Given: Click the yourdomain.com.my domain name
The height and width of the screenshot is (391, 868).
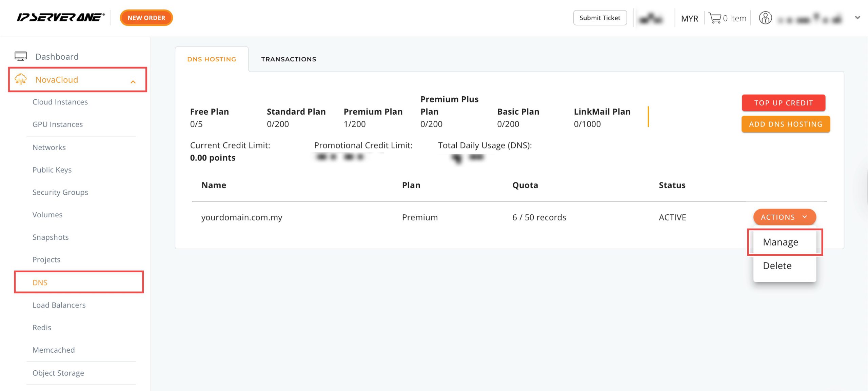Looking at the screenshot, I should [x=242, y=217].
